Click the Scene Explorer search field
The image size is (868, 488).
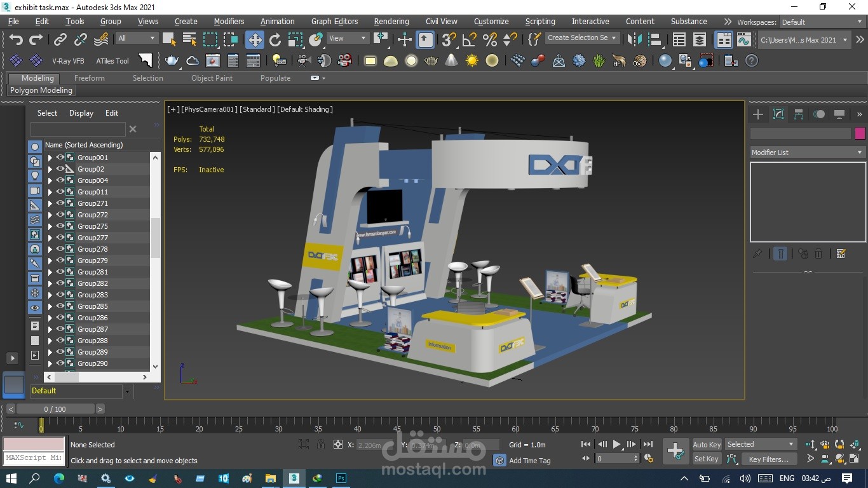(78, 129)
